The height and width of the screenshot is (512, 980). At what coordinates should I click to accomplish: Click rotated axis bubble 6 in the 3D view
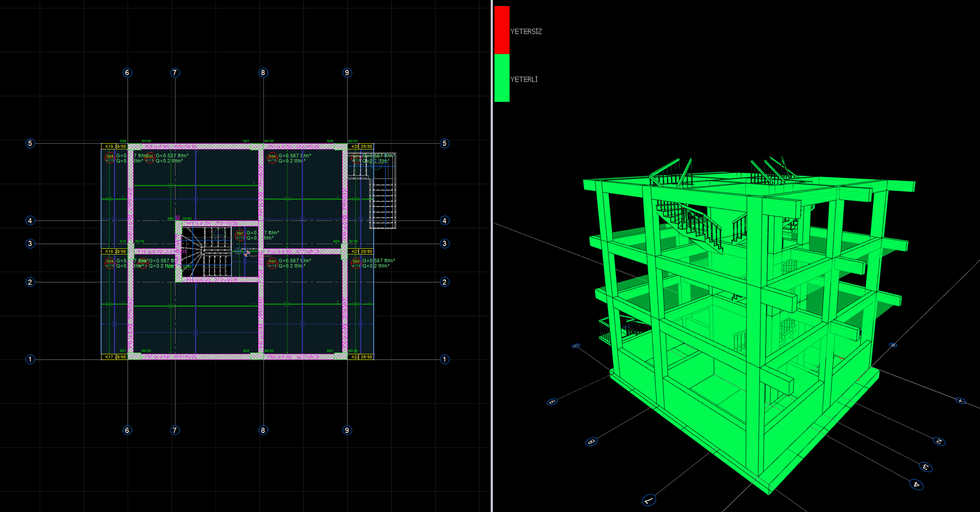point(552,402)
